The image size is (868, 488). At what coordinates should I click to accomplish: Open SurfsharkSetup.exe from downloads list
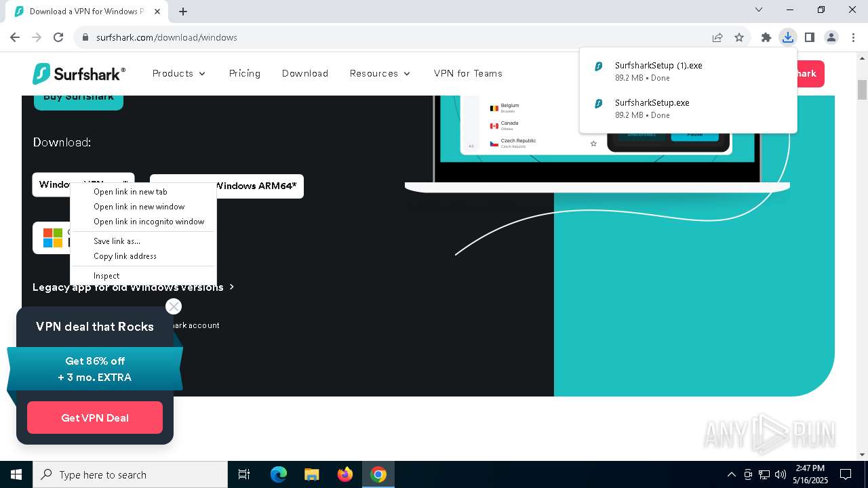click(688, 108)
